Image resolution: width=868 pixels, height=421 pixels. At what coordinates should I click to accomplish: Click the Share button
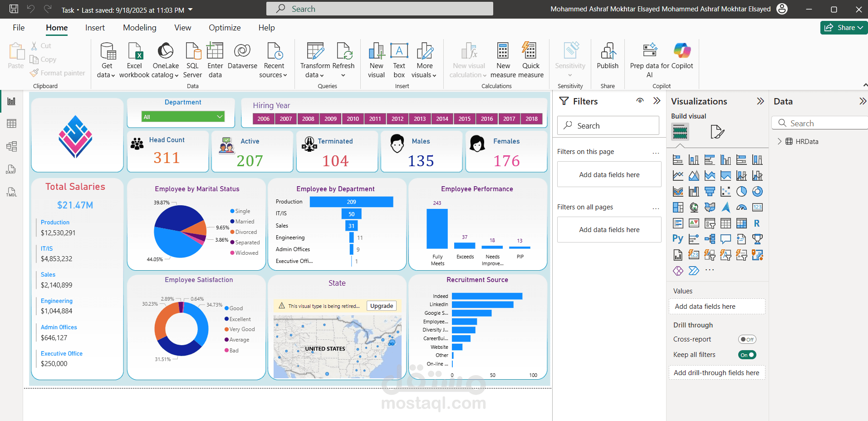point(843,28)
